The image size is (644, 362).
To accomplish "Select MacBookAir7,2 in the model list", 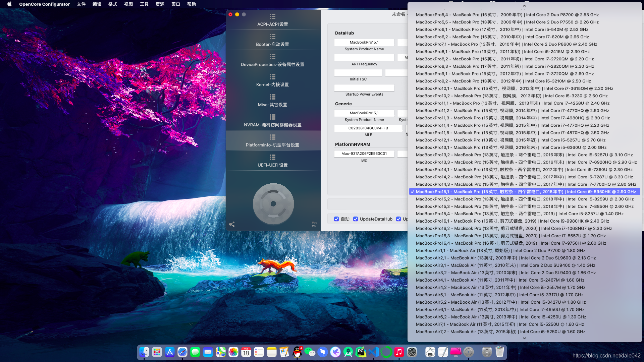I will 525,332.
